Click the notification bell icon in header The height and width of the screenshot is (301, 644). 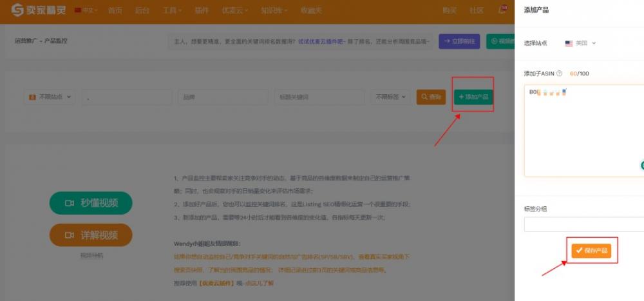point(503,10)
